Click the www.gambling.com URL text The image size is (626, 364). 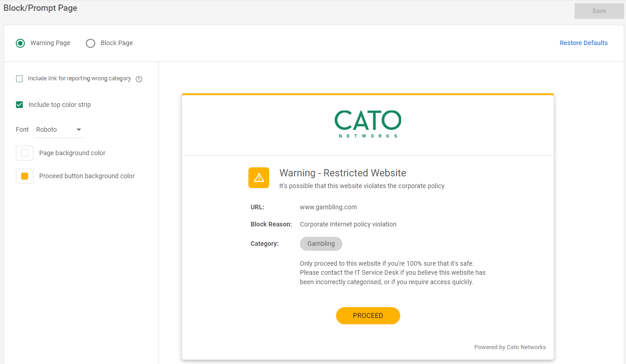point(328,207)
